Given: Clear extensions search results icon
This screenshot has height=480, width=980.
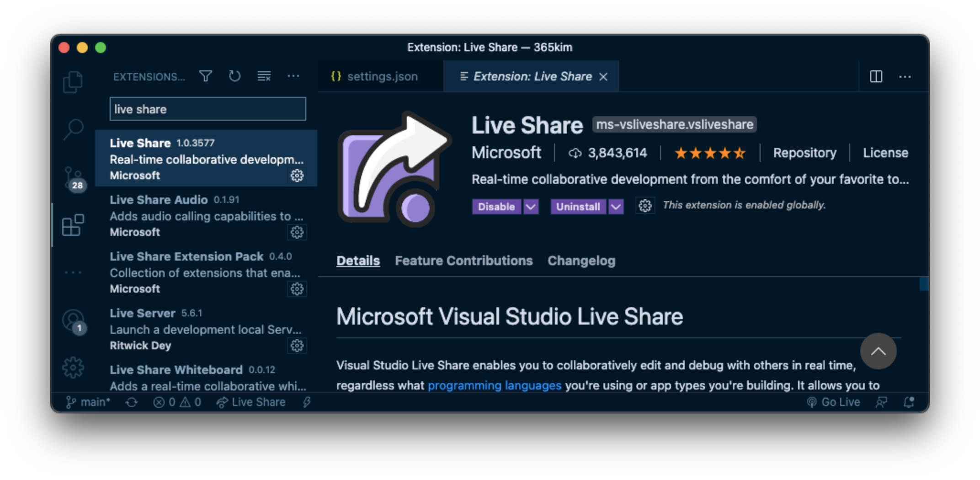Looking at the screenshot, I should point(264,76).
